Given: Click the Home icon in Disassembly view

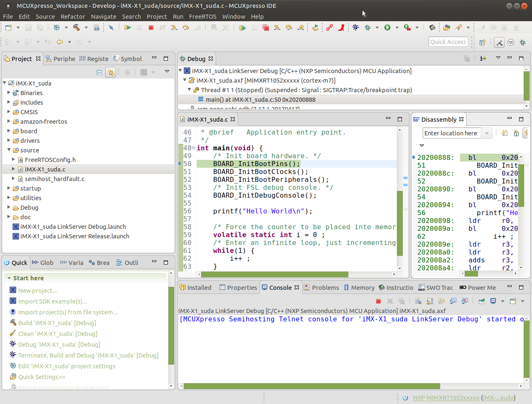Looking at the screenshot, I should click(x=516, y=133).
